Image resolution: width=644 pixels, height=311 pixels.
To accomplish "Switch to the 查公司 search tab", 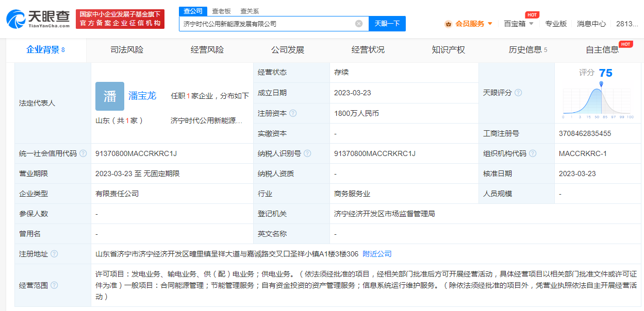I will [193, 11].
